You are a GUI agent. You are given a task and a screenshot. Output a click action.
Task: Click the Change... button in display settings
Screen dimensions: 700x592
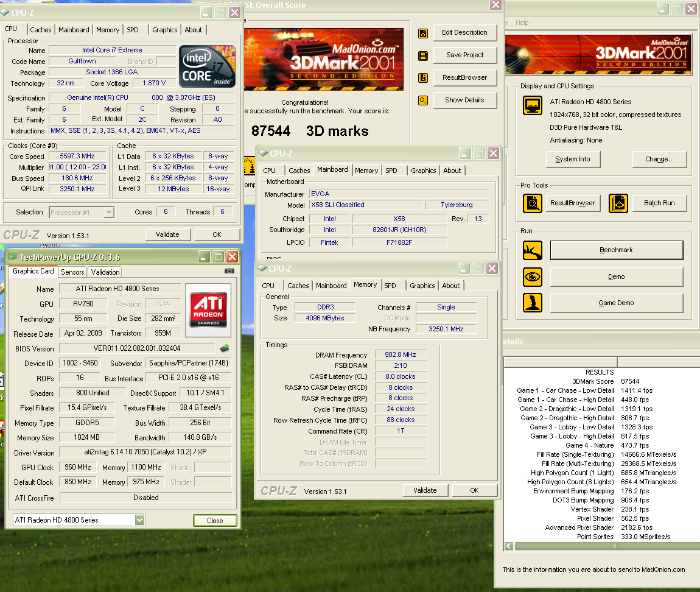click(x=659, y=160)
